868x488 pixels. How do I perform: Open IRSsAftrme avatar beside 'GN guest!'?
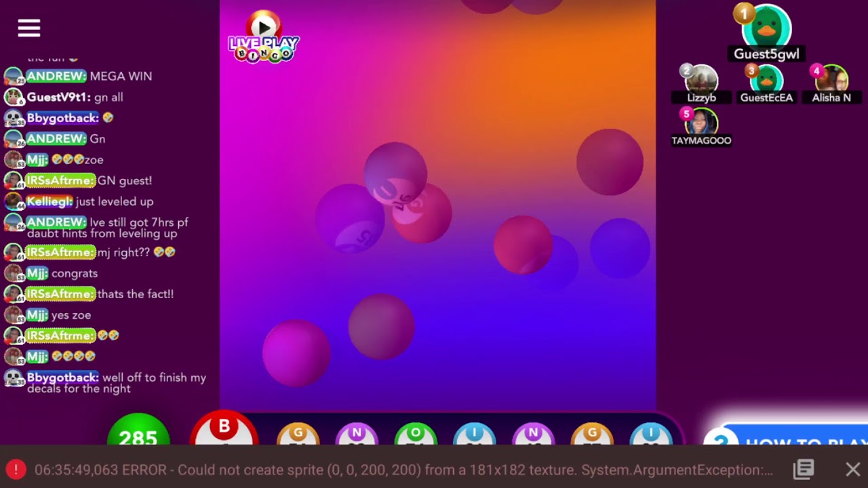[14, 181]
